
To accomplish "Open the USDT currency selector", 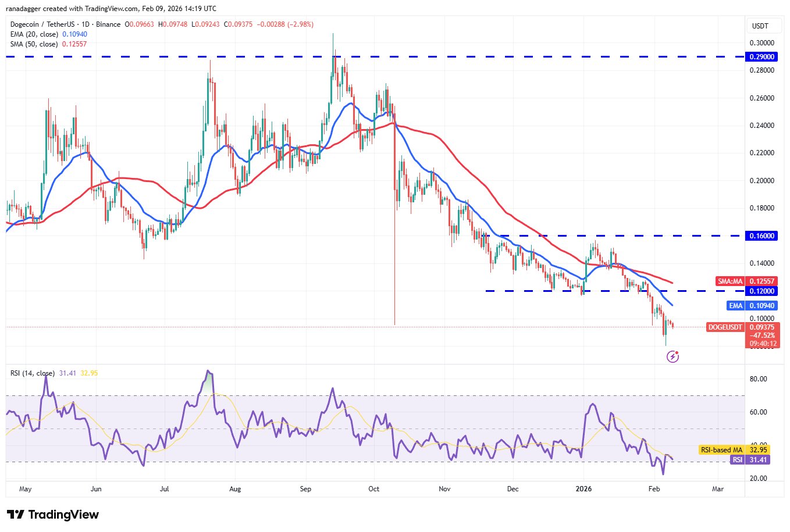I will tap(760, 26).
